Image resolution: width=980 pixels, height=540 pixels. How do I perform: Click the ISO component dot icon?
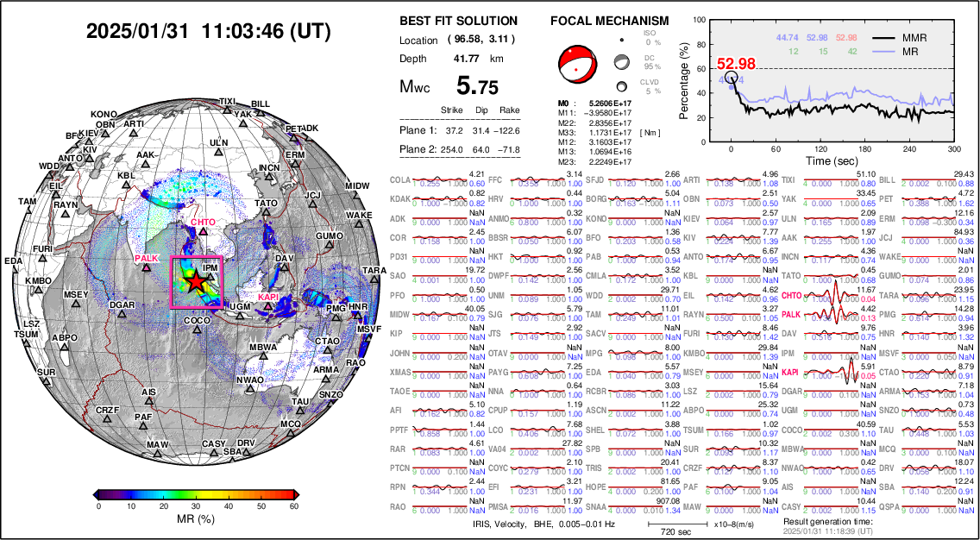point(622,40)
